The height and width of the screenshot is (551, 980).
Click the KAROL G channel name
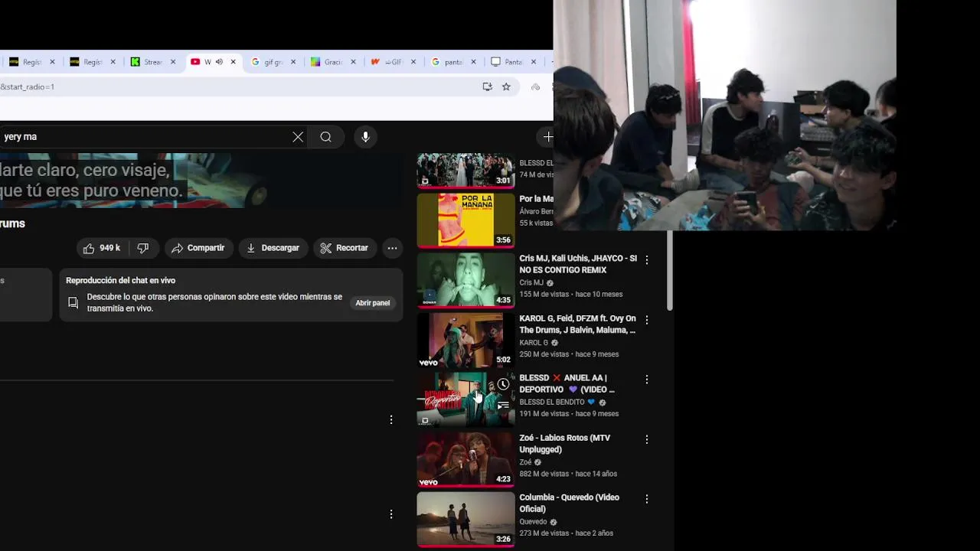point(534,343)
